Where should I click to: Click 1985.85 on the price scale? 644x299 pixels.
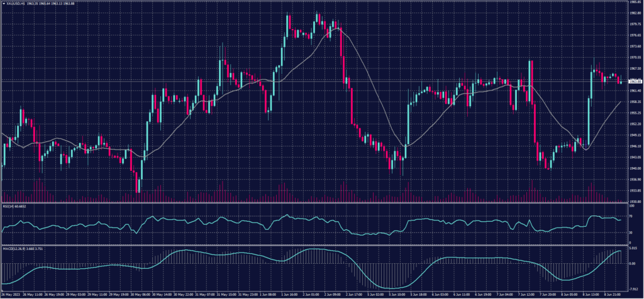(x=635, y=3)
